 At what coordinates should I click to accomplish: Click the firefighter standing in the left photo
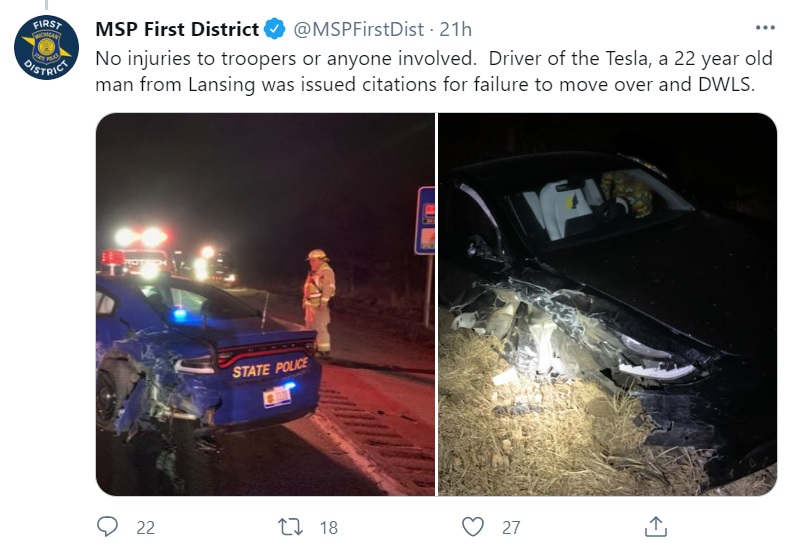coord(319,300)
